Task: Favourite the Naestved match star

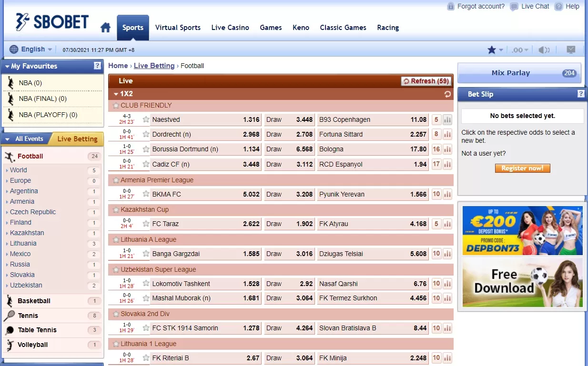Action: click(x=146, y=119)
